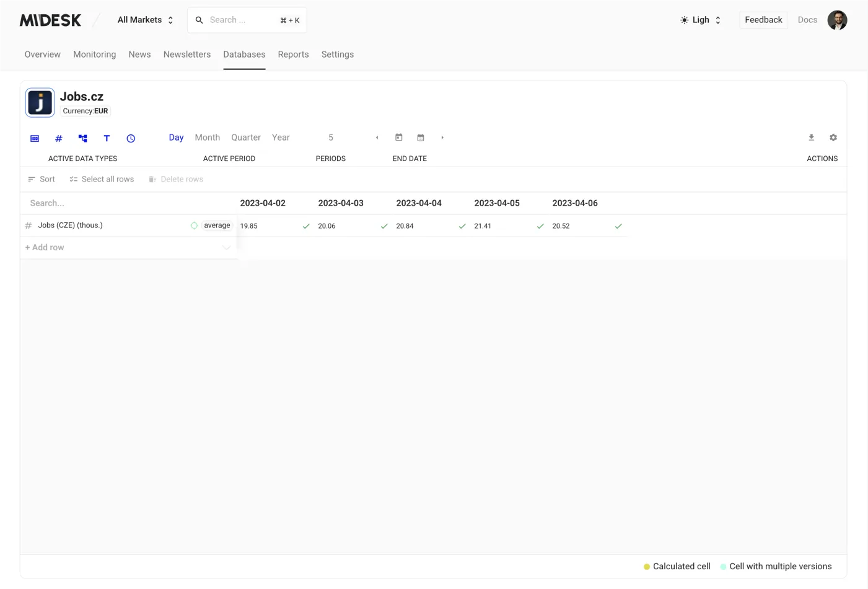Click the MIDESK logo
Image resolution: width=868 pixels, height=589 pixels.
click(50, 20)
